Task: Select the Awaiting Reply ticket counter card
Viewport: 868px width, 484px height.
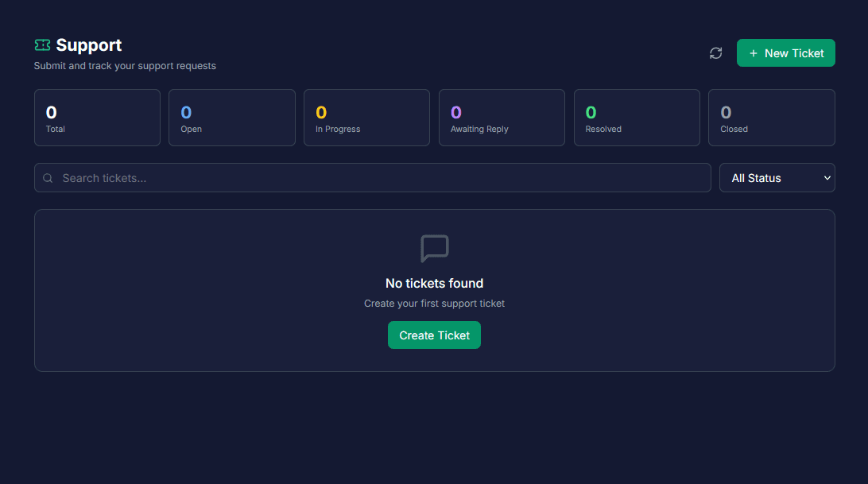Action: coord(502,118)
